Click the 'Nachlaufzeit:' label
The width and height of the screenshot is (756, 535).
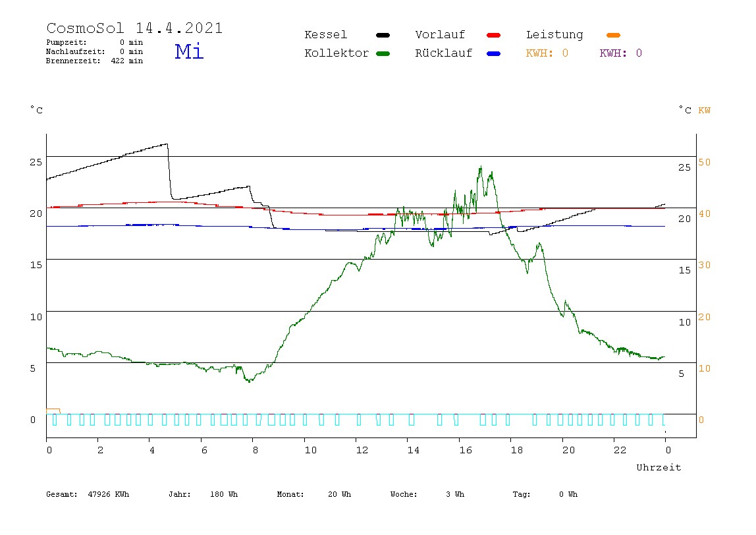pos(75,51)
